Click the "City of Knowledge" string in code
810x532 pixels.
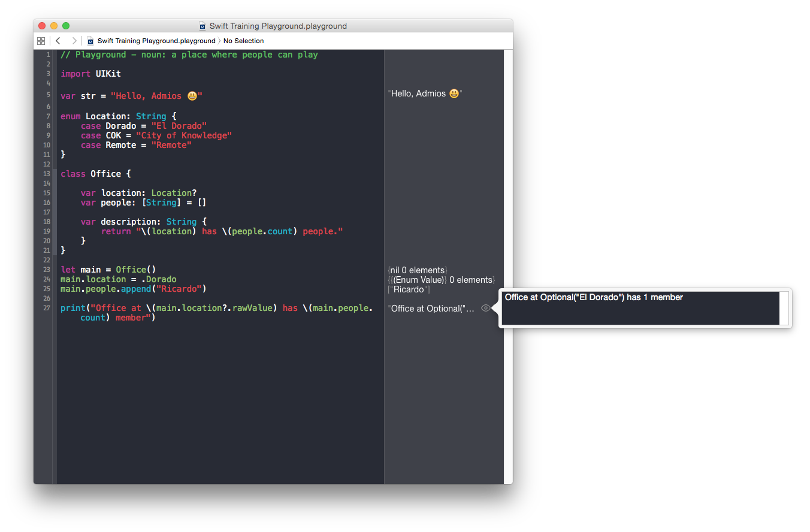point(184,135)
